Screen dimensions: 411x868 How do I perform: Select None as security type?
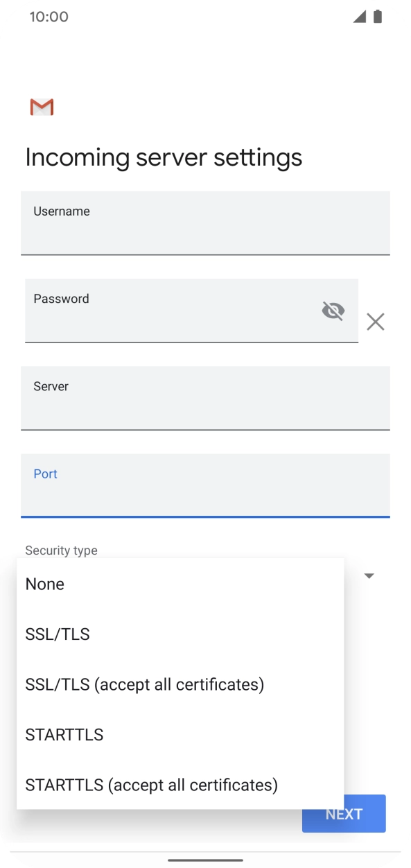[x=44, y=584]
